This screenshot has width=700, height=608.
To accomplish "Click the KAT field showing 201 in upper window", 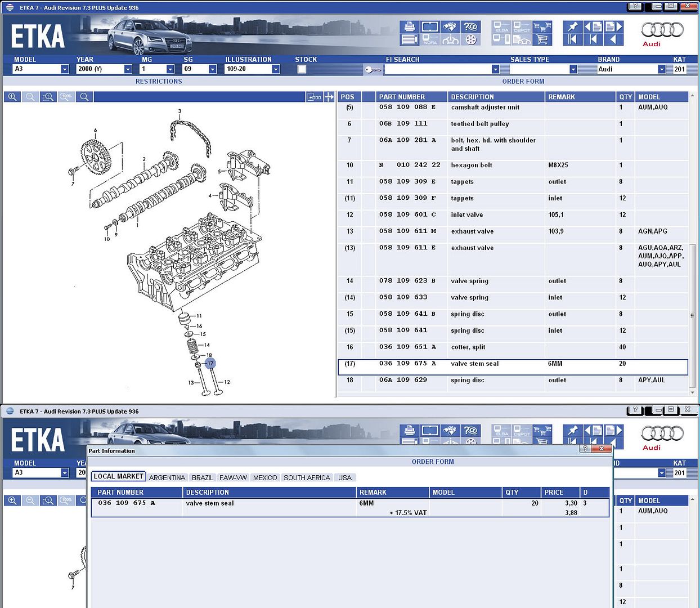I will point(680,69).
